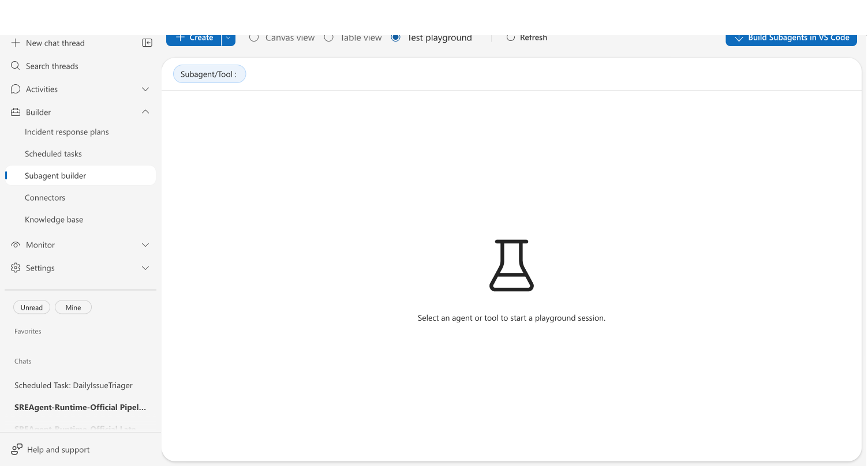
Task: Click the playground session hint text
Action: pos(511,318)
